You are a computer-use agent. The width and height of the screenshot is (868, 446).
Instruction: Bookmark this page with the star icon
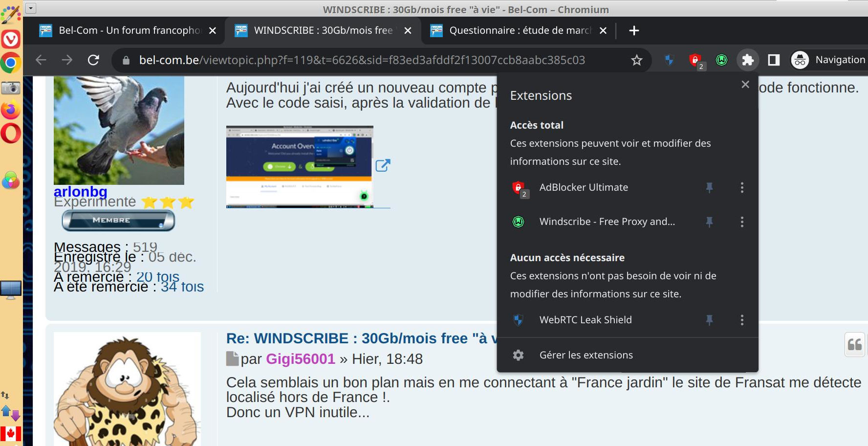636,60
